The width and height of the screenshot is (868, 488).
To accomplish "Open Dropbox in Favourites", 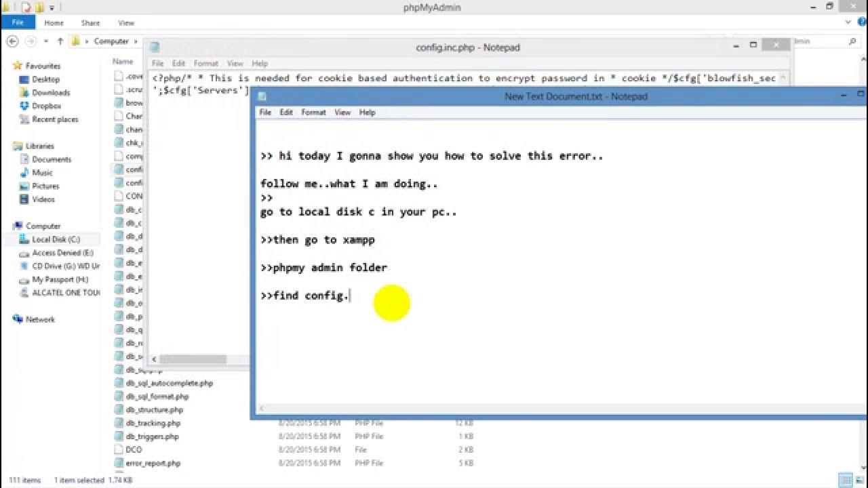I will 46,106.
